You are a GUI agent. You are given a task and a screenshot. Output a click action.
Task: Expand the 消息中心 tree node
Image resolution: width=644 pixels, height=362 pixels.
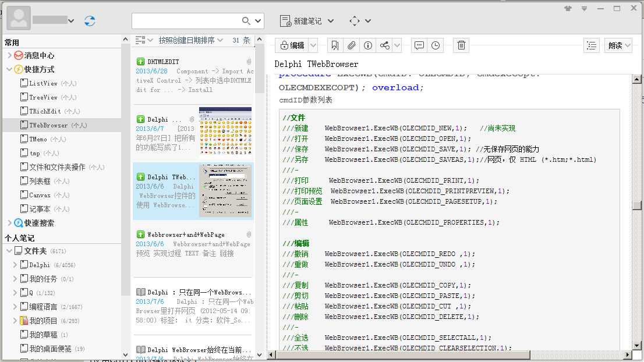point(9,55)
